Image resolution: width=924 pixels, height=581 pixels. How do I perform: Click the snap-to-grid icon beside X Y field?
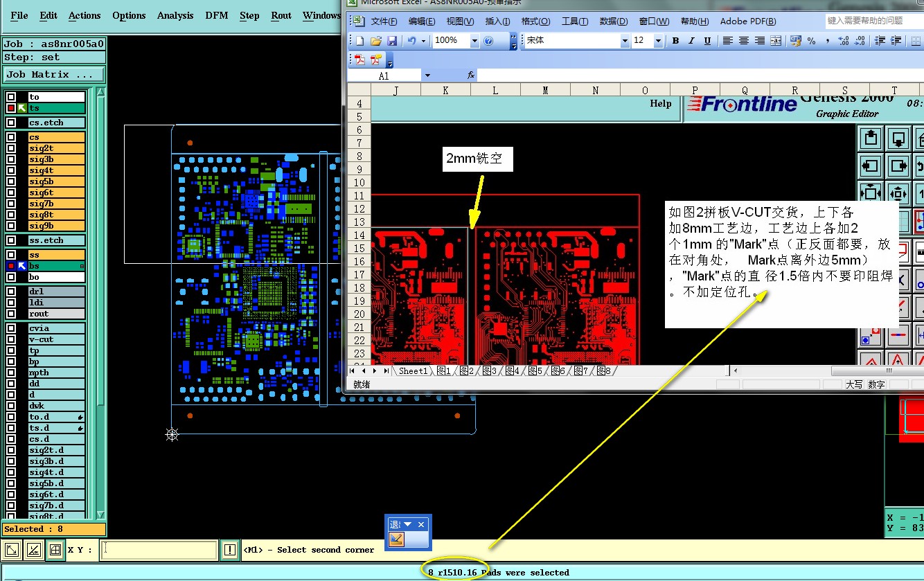(55, 551)
